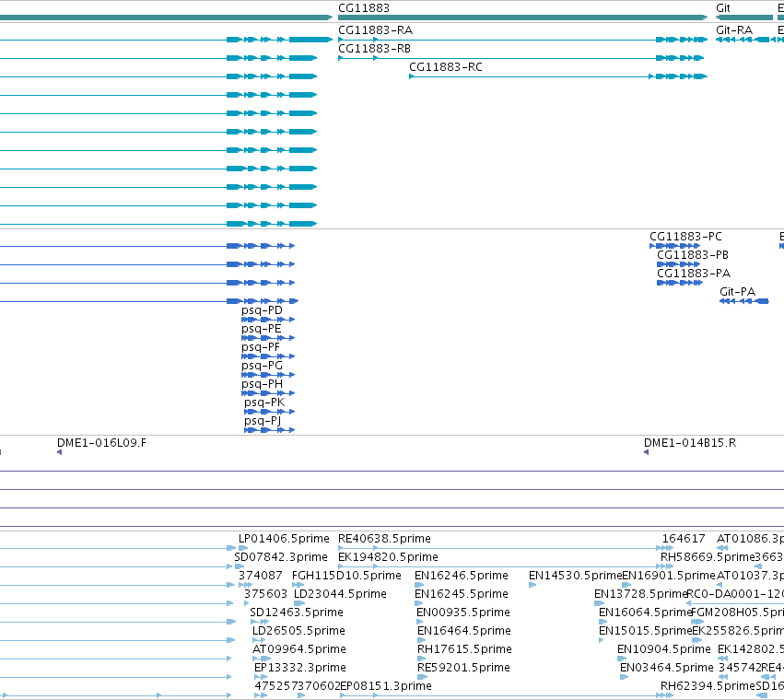Click the purple marker under DME1-014B15.R
Viewport: 784px width, 700px height.
click(646, 452)
